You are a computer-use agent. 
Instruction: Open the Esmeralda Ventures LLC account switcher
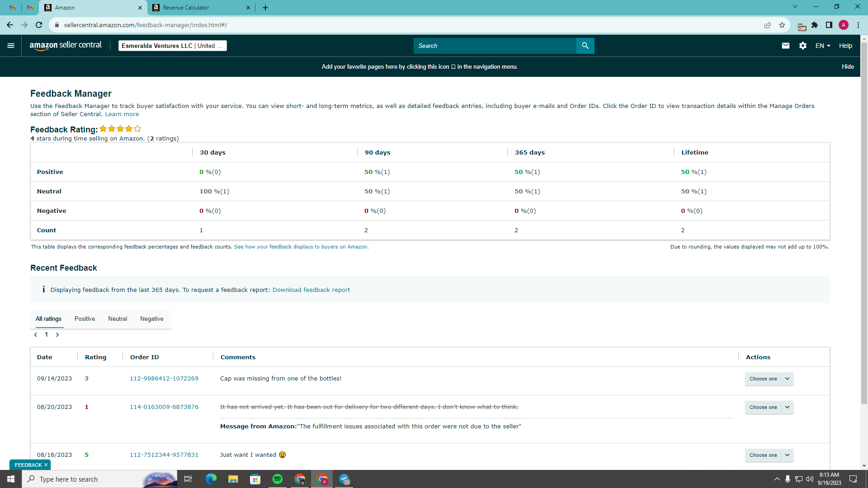(172, 46)
